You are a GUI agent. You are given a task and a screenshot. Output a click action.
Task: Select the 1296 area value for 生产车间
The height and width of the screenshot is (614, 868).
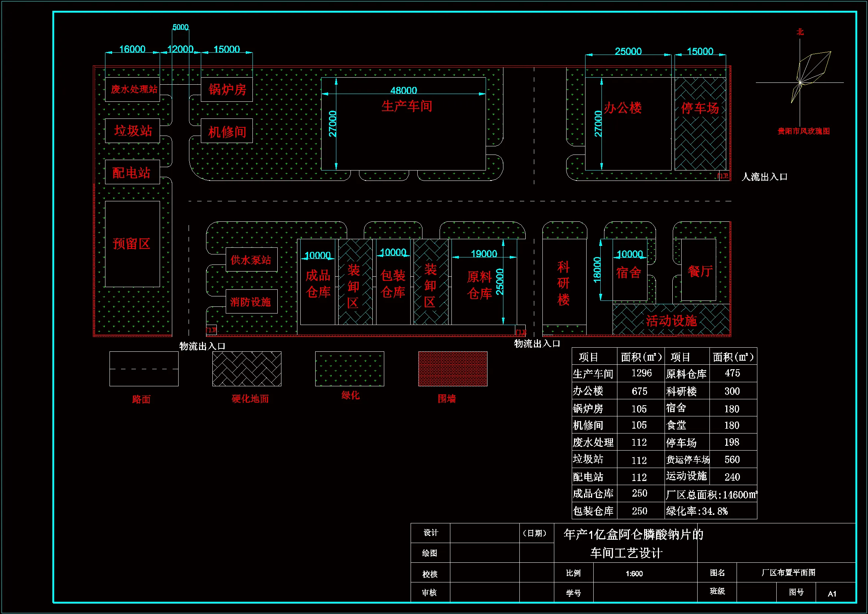(x=642, y=373)
